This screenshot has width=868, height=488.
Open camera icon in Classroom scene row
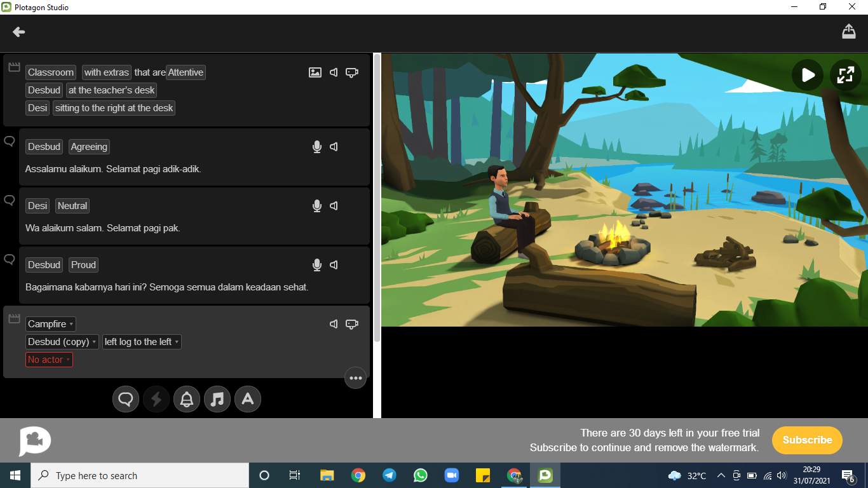[x=352, y=72]
